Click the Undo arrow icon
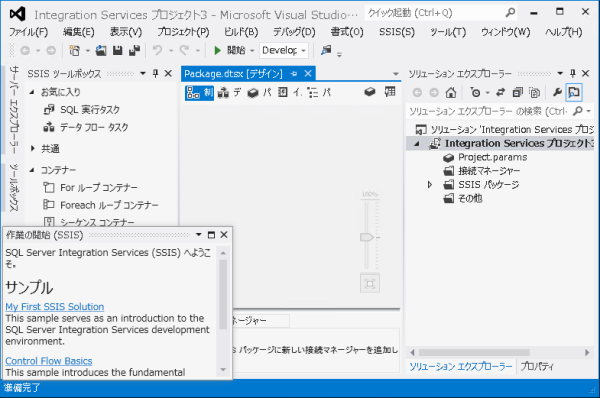The width and height of the screenshot is (600, 398). tap(157, 50)
